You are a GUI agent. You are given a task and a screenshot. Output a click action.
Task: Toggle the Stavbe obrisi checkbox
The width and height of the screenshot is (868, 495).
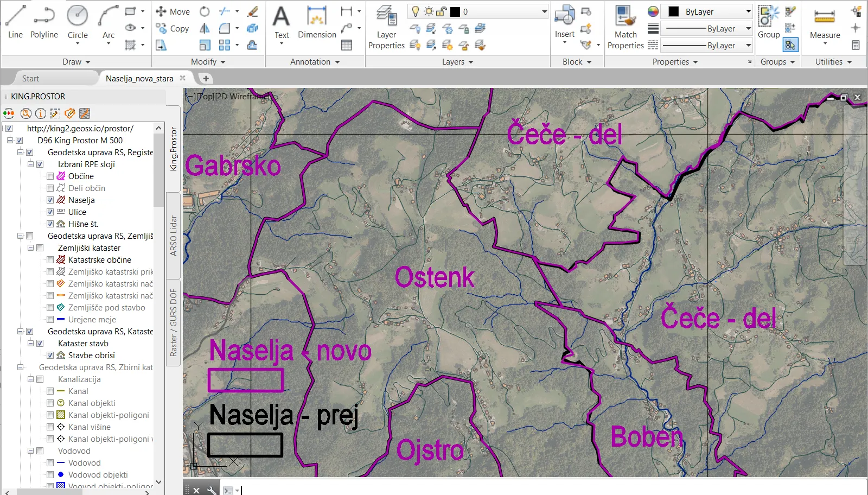click(x=50, y=356)
